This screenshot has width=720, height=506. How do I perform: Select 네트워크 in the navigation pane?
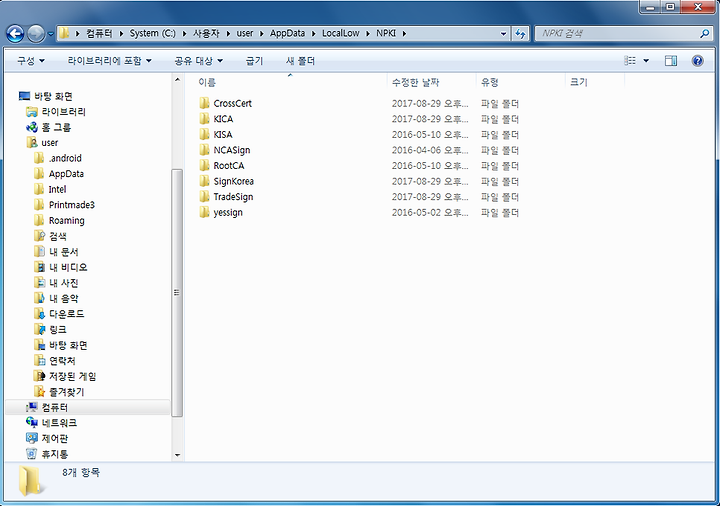click(x=59, y=423)
